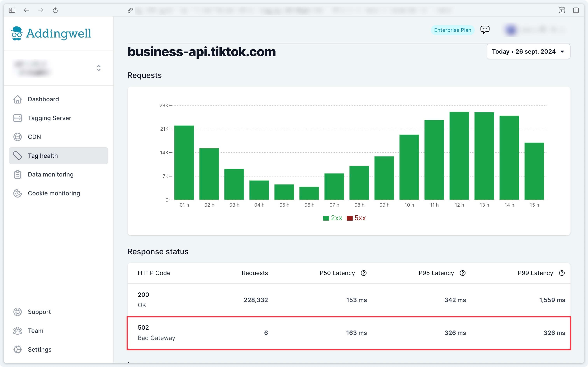588x367 pixels.
Task: Click the blurred browser address bar
Action: (294, 10)
